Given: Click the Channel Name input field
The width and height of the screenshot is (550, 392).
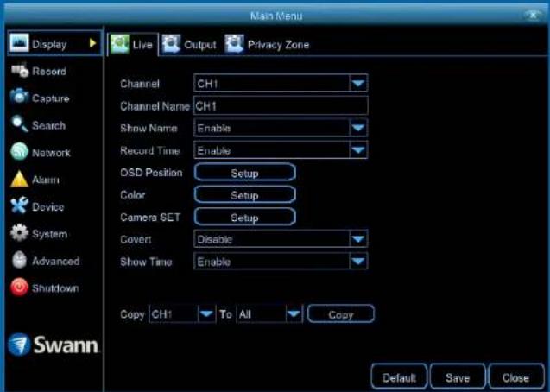Looking at the screenshot, I should [281, 105].
